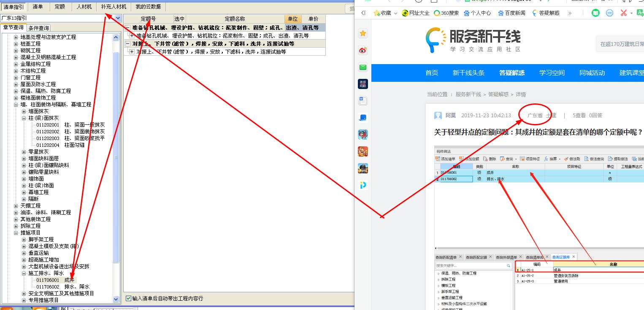This screenshot has height=310, width=644.
Task: Switch to the 人材机 tab
Action: click(x=84, y=7)
